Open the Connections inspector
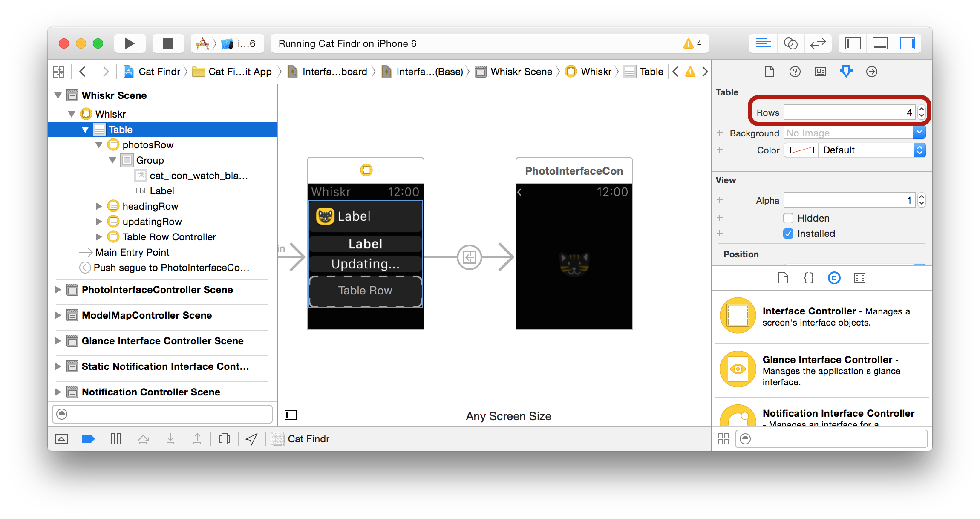The width and height of the screenshot is (980, 519). pos(871,72)
